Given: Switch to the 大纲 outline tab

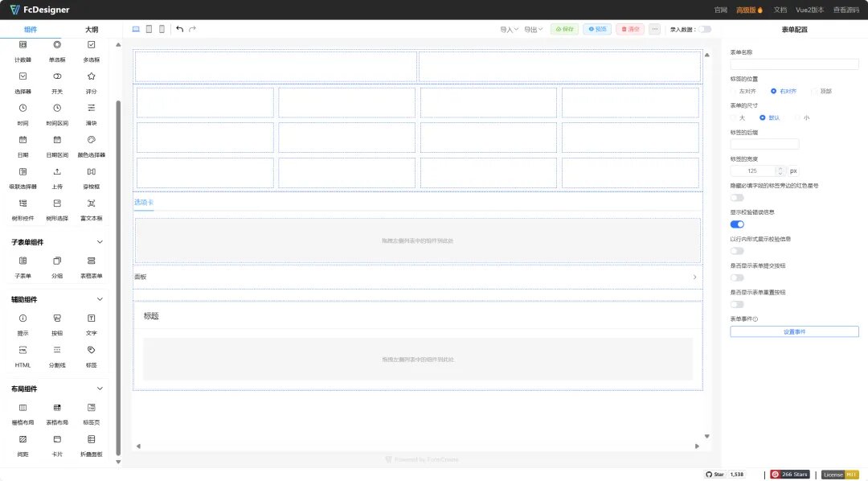Looking at the screenshot, I should tap(92, 30).
